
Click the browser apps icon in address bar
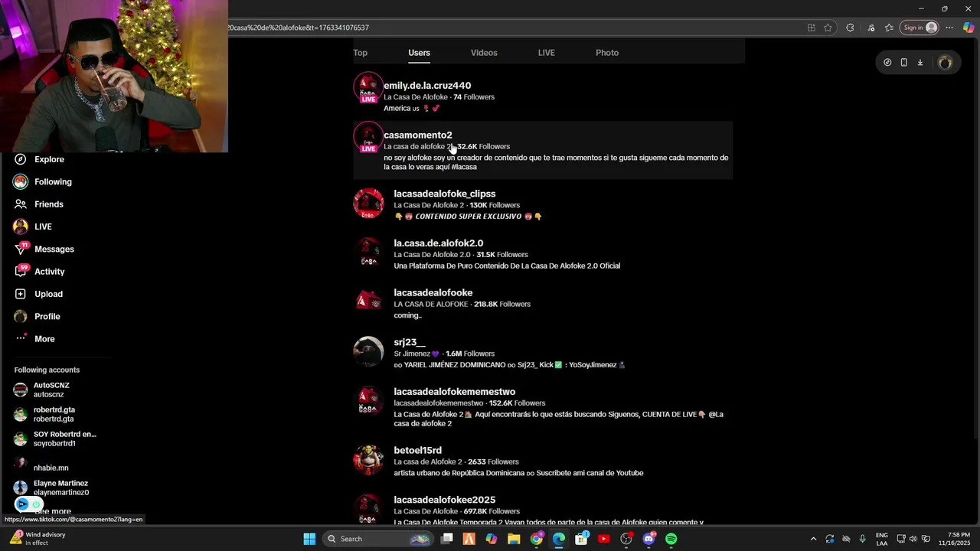click(x=812, y=28)
